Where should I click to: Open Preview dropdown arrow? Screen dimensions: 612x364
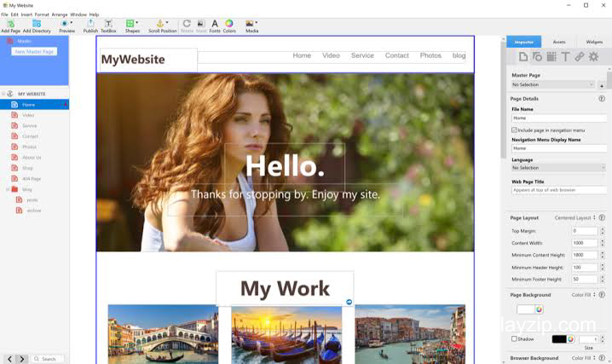tap(72, 23)
